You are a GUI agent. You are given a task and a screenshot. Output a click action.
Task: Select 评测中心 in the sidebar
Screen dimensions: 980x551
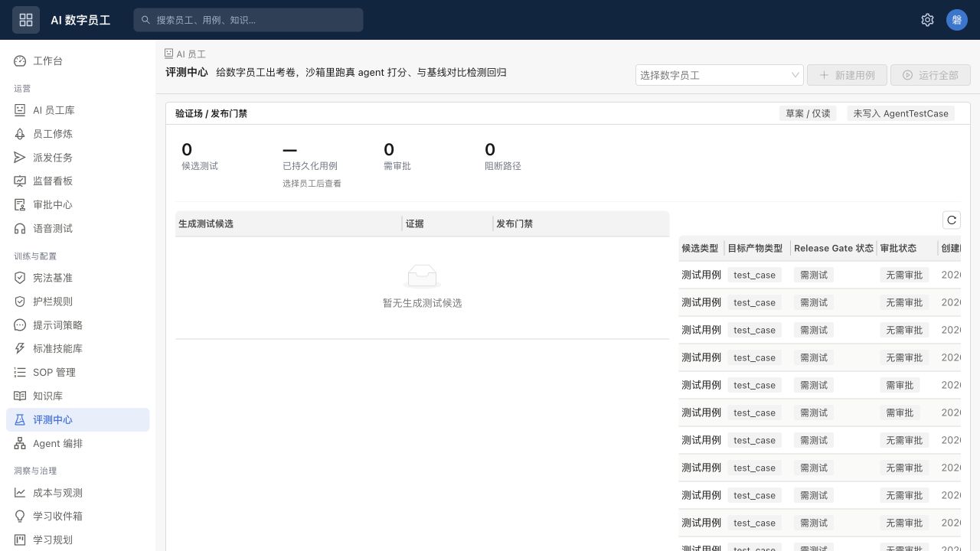coord(78,420)
